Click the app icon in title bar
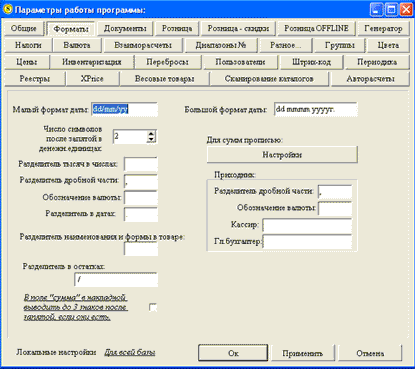The image size is (415, 369). [x=8, y=9]
